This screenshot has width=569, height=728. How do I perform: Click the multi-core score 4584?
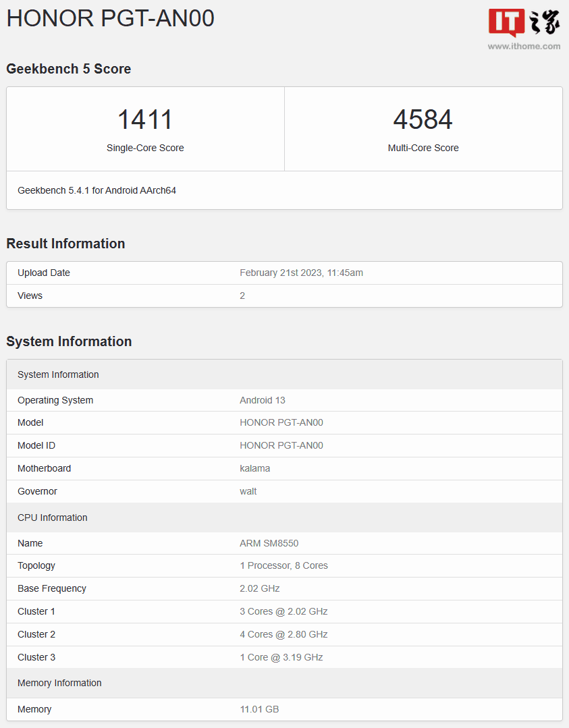click(423, 120)
